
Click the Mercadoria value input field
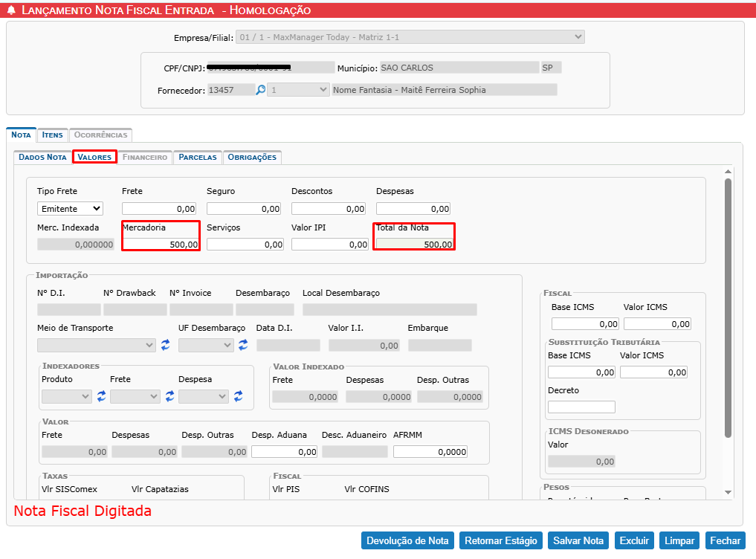tap(161, 244)
